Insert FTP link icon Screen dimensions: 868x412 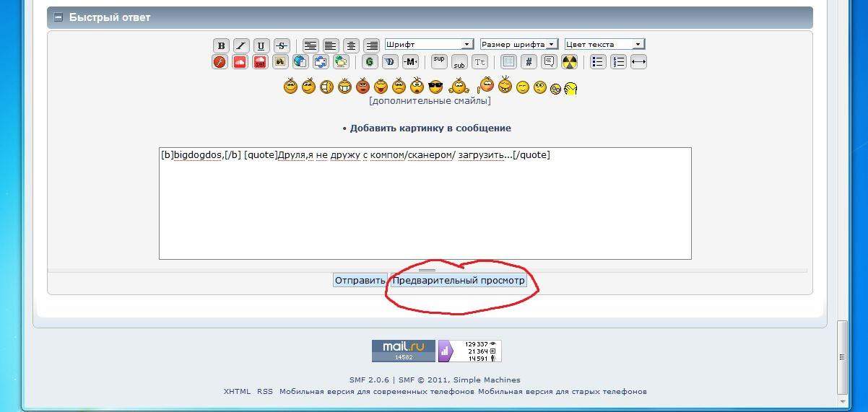[321, 62]
